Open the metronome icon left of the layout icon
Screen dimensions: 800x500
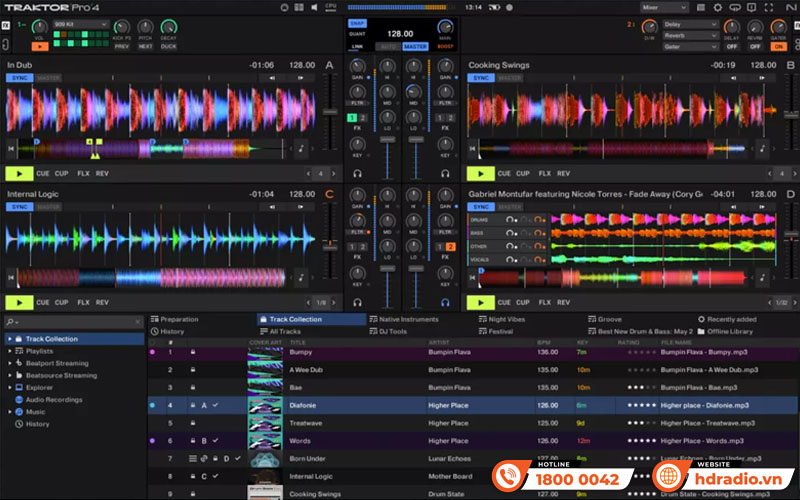tap(285, 7)
